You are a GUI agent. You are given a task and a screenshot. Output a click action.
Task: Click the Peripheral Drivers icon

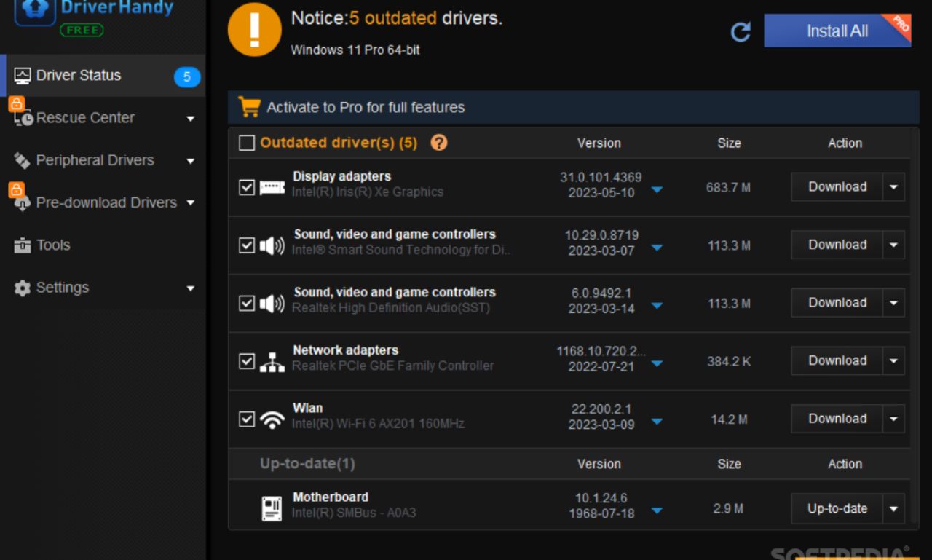click(23, 160)
